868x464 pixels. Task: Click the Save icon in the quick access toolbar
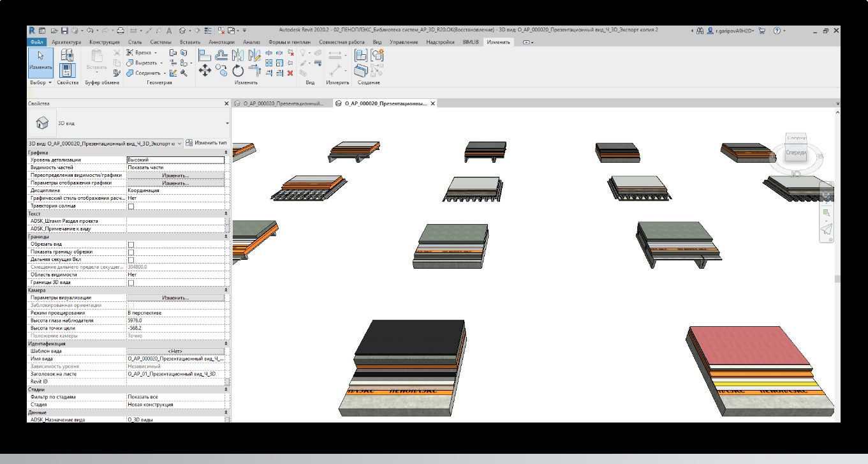[65, 30]
